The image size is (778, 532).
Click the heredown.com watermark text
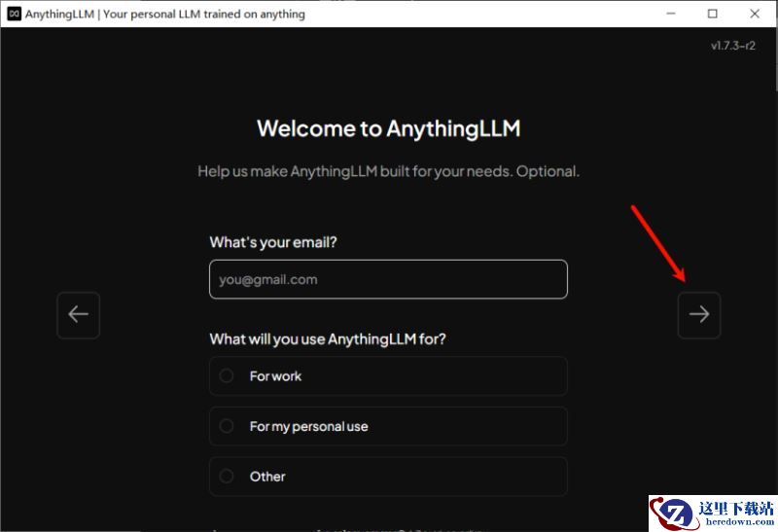pos(739,522)
